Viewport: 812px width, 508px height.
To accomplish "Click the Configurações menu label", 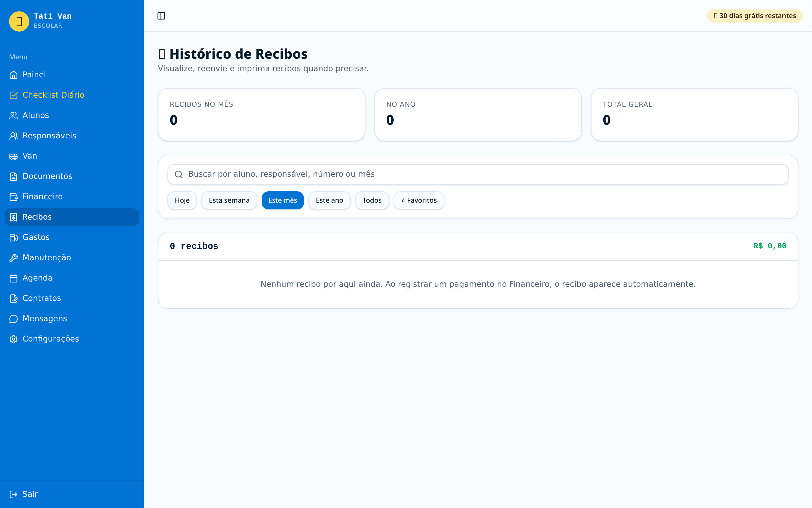I will point(51,339).
